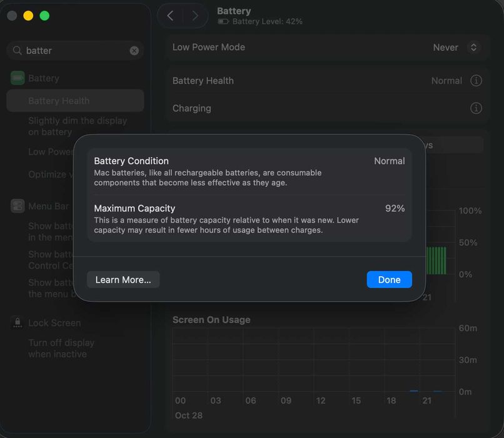The image size is (504, 438).
Task: Go back with the left chevron
Action: (x=170, y=16)
